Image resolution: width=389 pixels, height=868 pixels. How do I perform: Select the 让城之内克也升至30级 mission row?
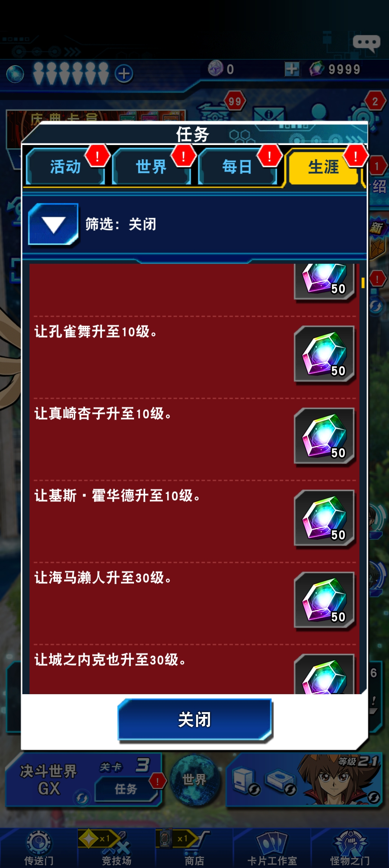194,669
